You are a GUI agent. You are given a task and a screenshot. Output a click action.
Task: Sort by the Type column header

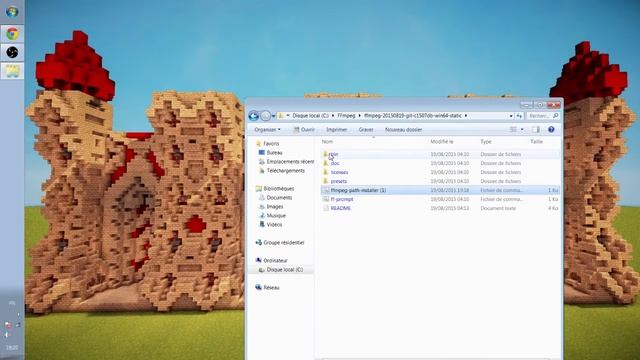click(x=486, y=142)
